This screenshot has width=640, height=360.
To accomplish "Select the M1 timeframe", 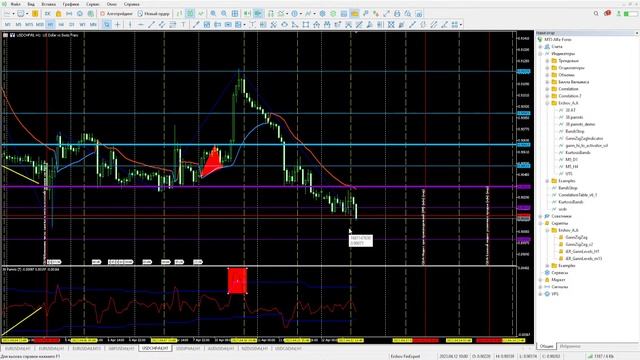I will pos(7,25).
